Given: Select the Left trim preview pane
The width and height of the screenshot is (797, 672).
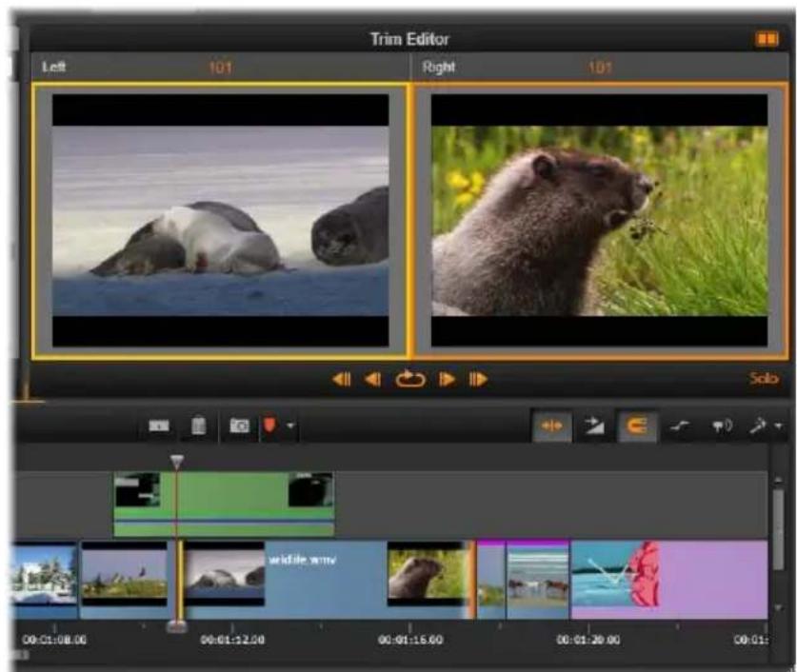Looking at the screenshot, I should (x=220, y=221).
